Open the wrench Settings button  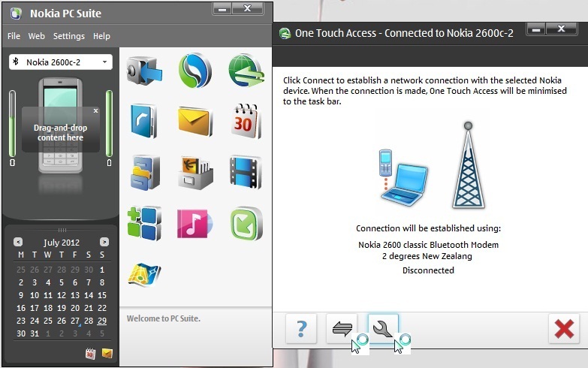click(x=383, y=329)
